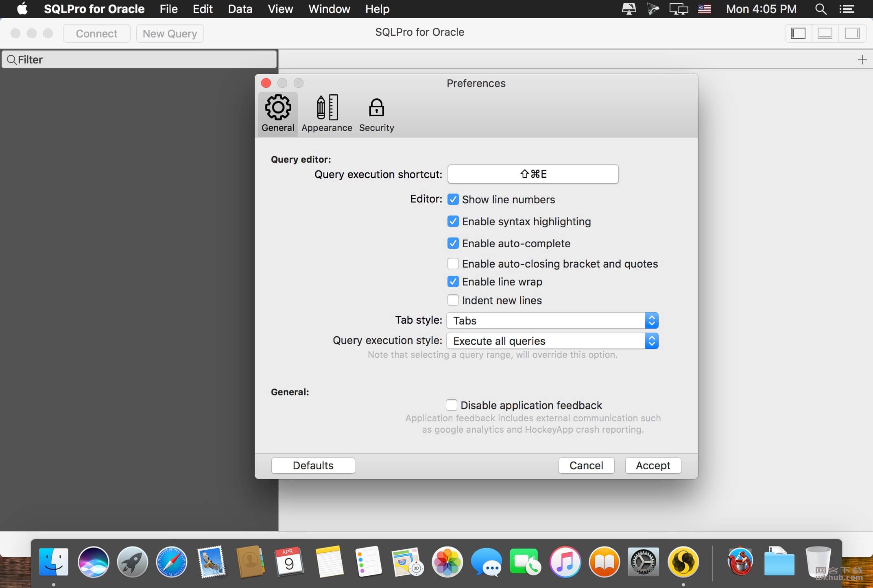Check Disable application feedback
The width and height of the screenshot is (873, 588).
point(451,405)
